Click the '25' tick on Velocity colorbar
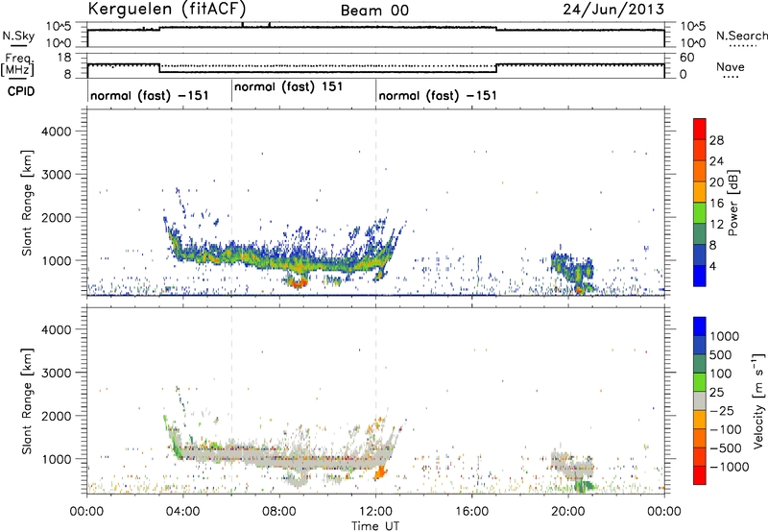The image size is (768, 532). [716, 393]
